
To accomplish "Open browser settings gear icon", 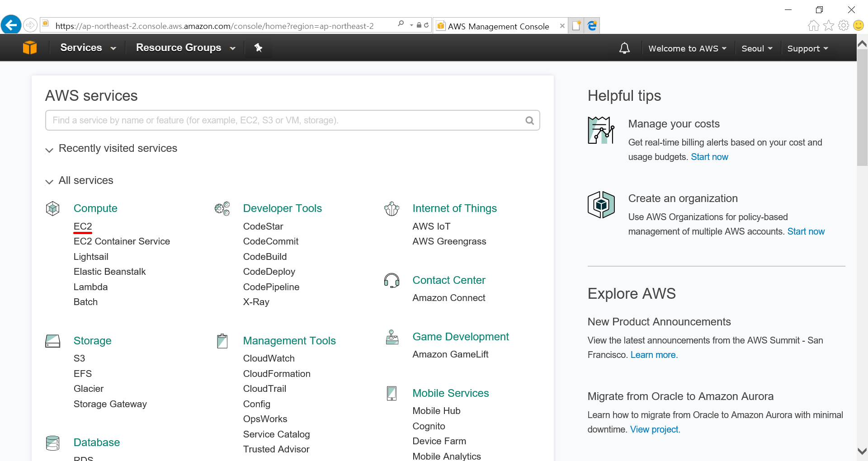I will [x=844, y=25].
